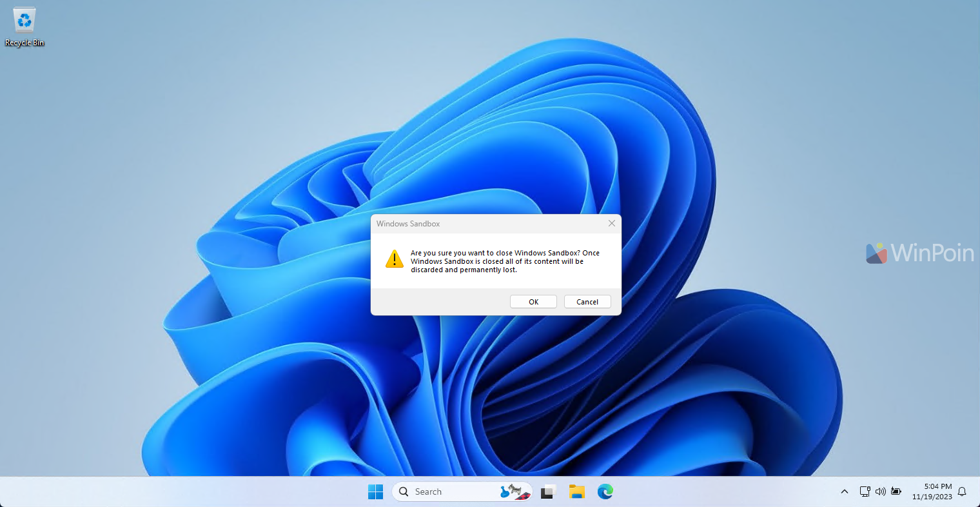Click OK to close Windows Sandbox
980x507 pixels.
[x=533, y=302]
